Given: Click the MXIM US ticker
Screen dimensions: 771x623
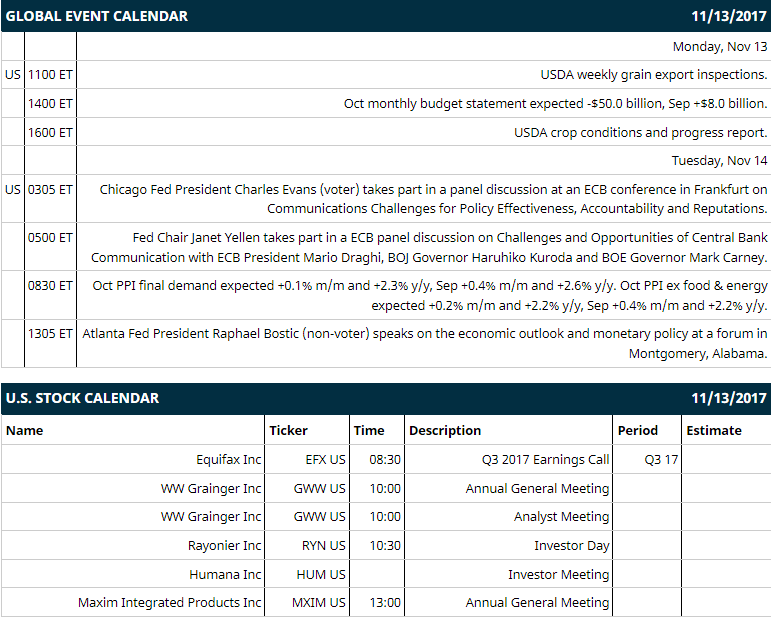Looking at the screenshot, I should pyautogui.click(x=319, y=603).
